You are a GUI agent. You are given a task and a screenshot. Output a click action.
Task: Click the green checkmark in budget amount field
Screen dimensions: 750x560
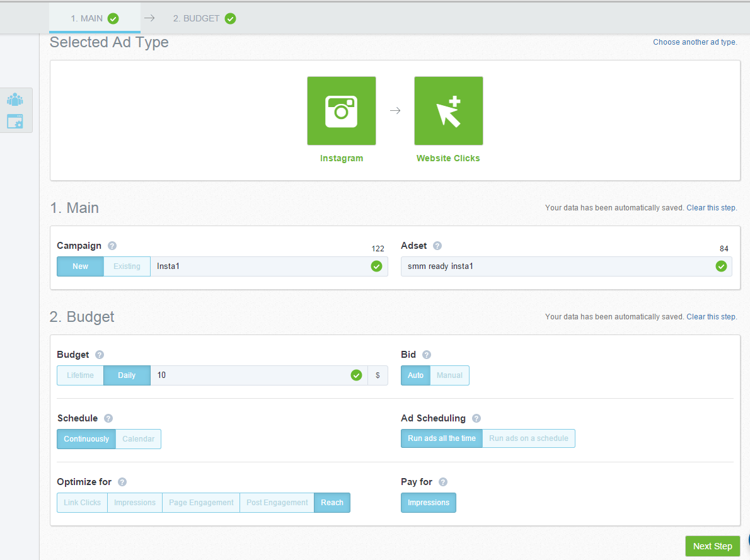(x=356, y=375)
